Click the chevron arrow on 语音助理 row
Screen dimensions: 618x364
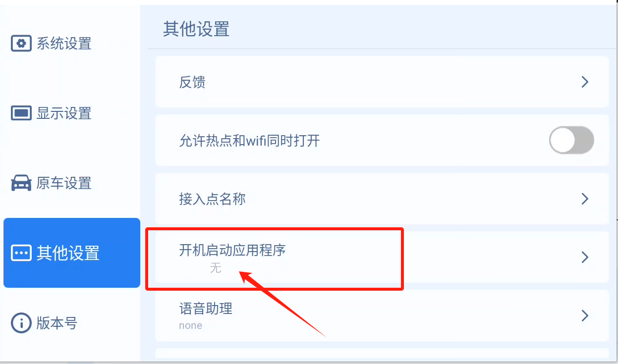[x=585, y=315]
